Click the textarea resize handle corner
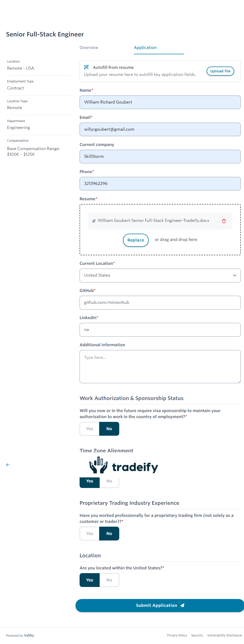 pyautogui.click(x=239, y=382)
